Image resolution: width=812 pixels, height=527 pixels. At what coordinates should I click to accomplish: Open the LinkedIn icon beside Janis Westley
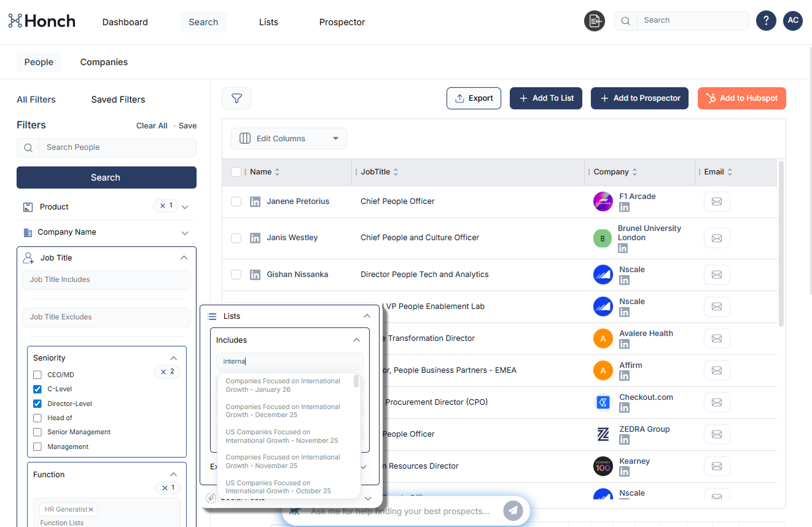255,238
